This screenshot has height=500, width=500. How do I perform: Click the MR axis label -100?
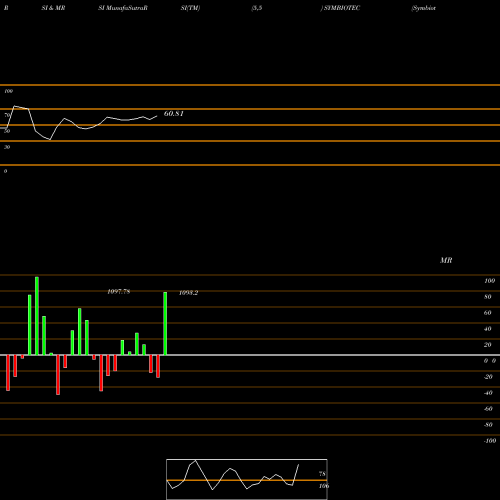490,441
